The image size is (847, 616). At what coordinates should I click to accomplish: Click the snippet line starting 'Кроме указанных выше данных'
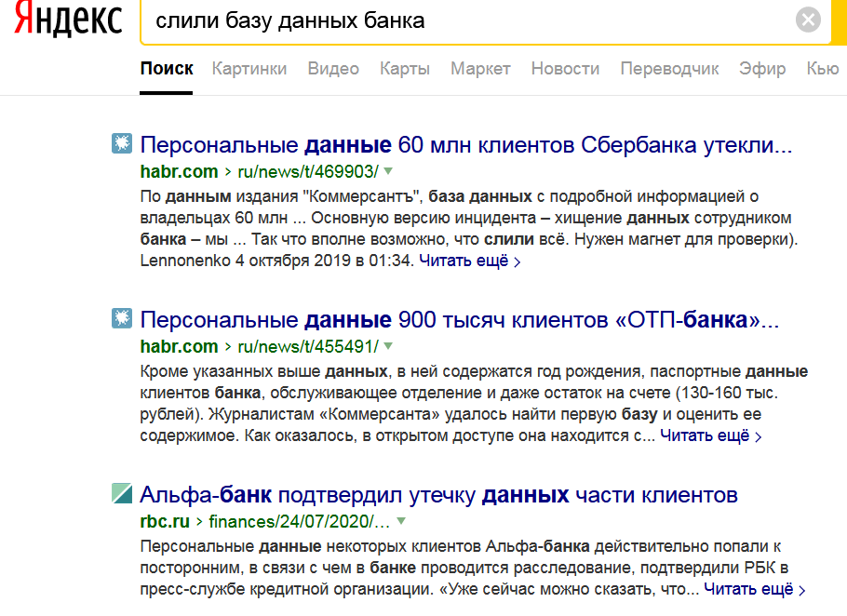(474, 371)
